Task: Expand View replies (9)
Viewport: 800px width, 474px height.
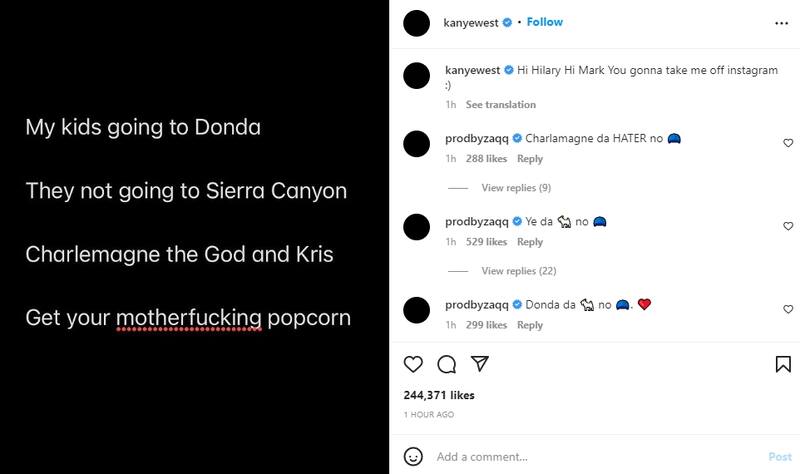Action: [x=515, y=188]
